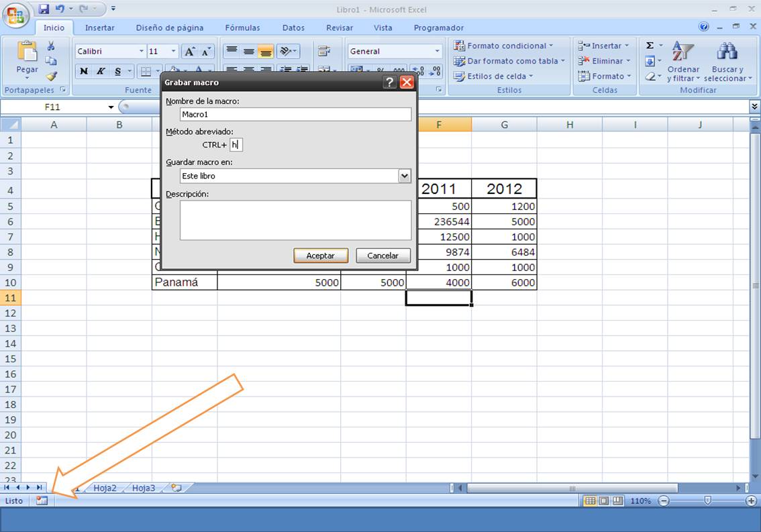The image size is (761, 532).
Task: Click the macro shortcut key input field next to CTRL+
Action: pos(236,144)
